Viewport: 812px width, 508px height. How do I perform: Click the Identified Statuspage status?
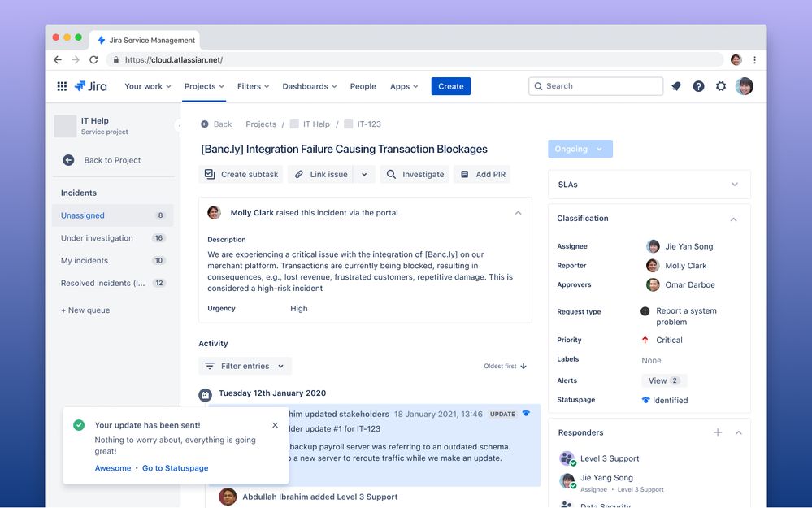tap(665, 400)
